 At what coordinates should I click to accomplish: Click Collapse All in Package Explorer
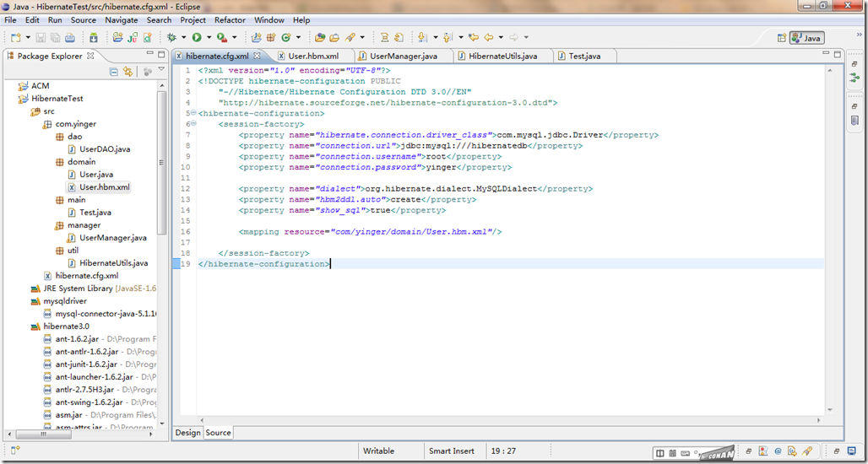(113, 72)
